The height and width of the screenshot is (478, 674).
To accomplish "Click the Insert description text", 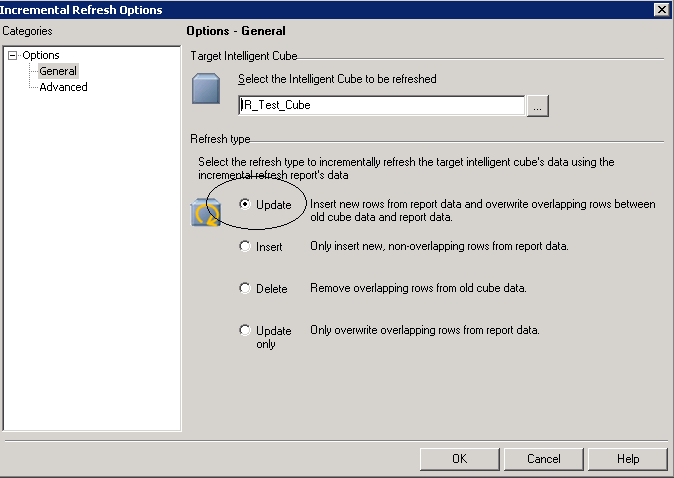I will pyautogui.click(x=439, y=246).
